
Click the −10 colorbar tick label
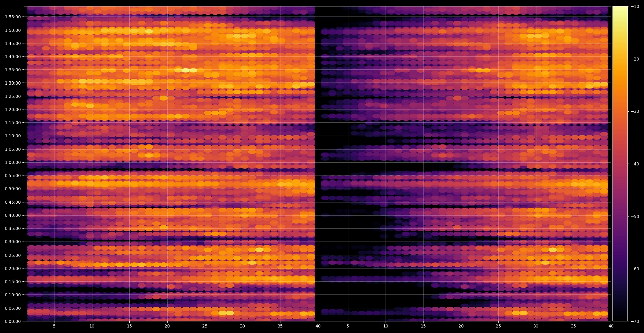coord(635,6)
